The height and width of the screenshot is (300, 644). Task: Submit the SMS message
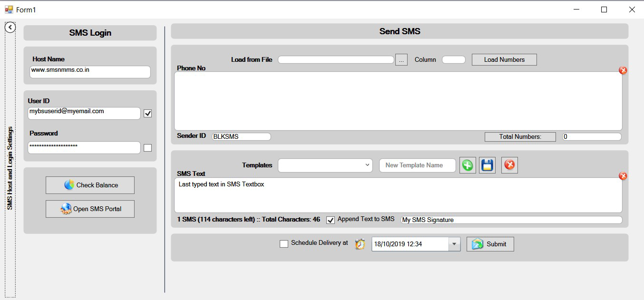490,244
